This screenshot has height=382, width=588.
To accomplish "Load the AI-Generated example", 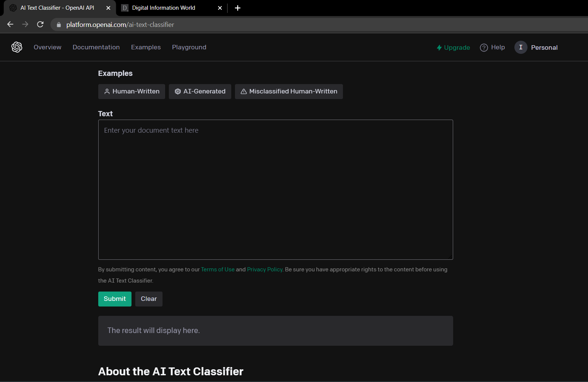I will 200,92.
